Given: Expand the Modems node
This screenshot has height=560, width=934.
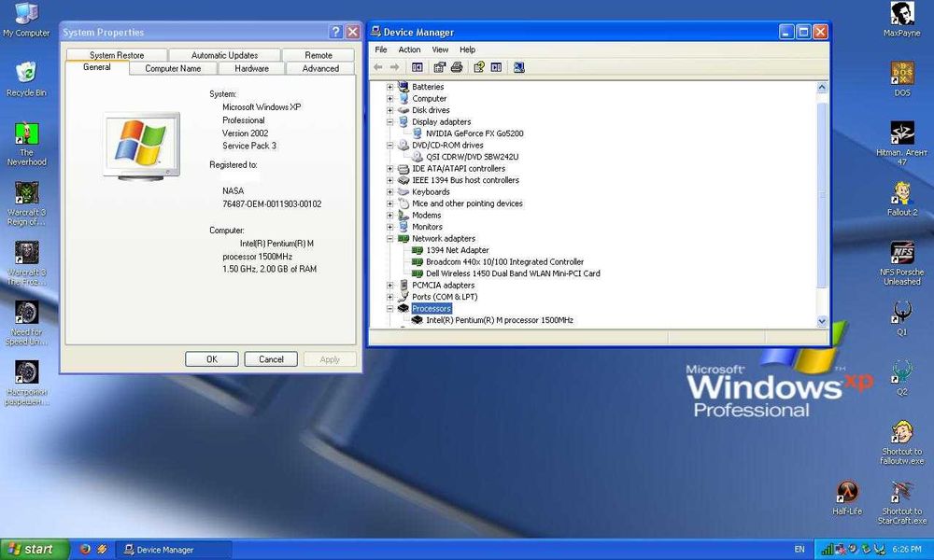Looking at the screenshot, I should click(x=389, y=216).
